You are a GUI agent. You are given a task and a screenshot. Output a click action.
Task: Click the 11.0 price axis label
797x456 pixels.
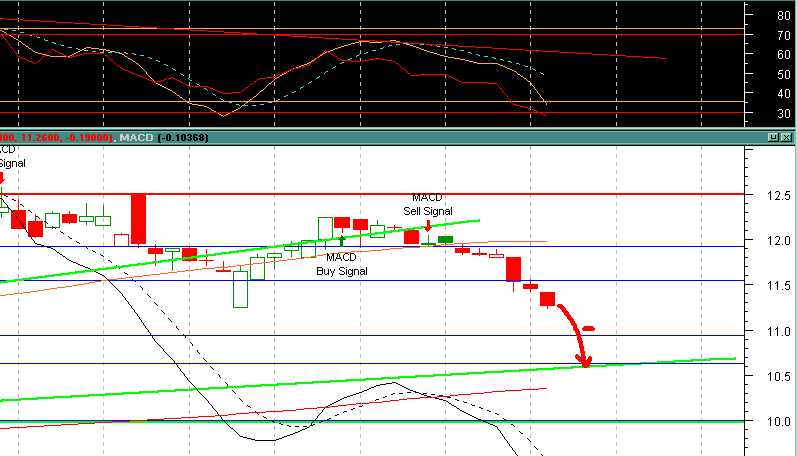[779, 332]
